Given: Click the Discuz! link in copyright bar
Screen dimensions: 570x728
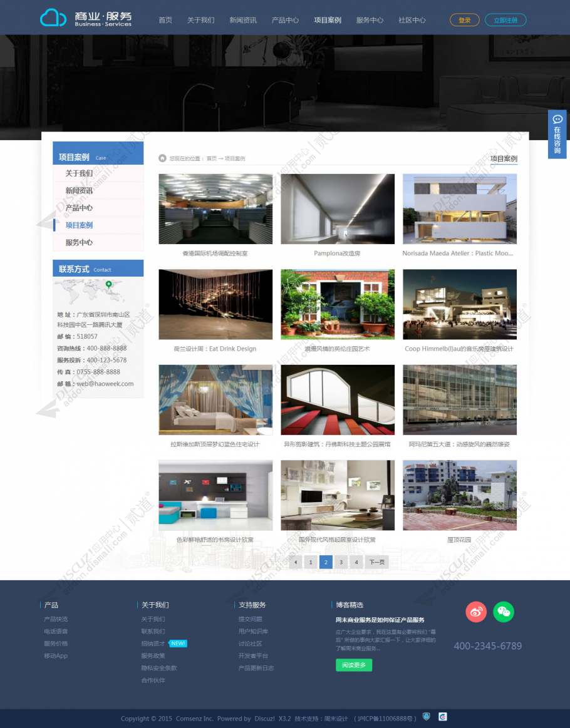Looking at the screenshot, I should pyautogui.click(x=264, y=719).
